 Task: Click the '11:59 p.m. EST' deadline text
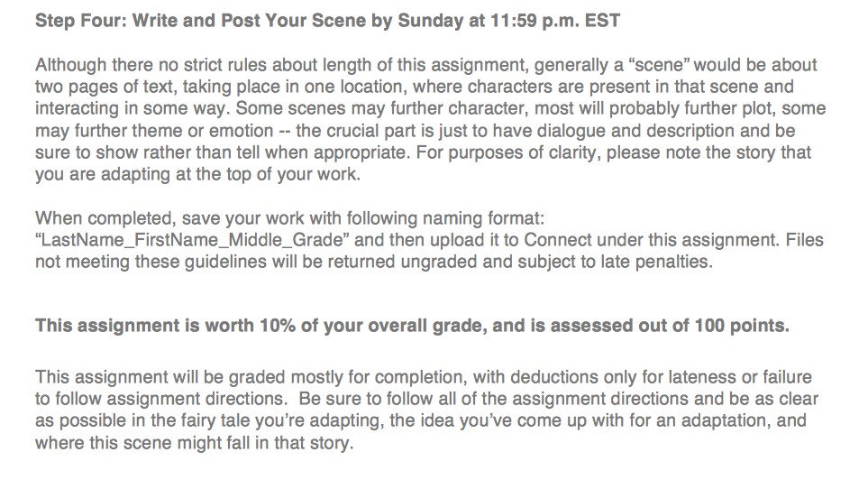(x=555, y=21)
